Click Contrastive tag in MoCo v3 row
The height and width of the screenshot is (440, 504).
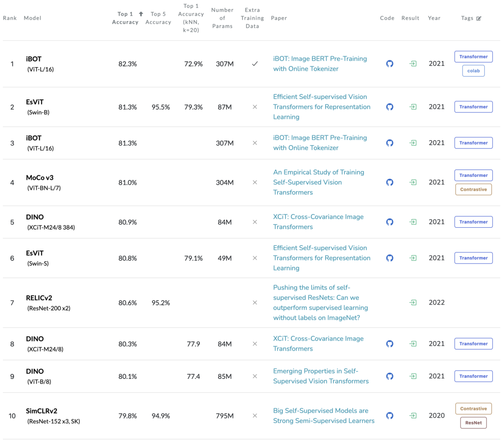click(473, 189)
